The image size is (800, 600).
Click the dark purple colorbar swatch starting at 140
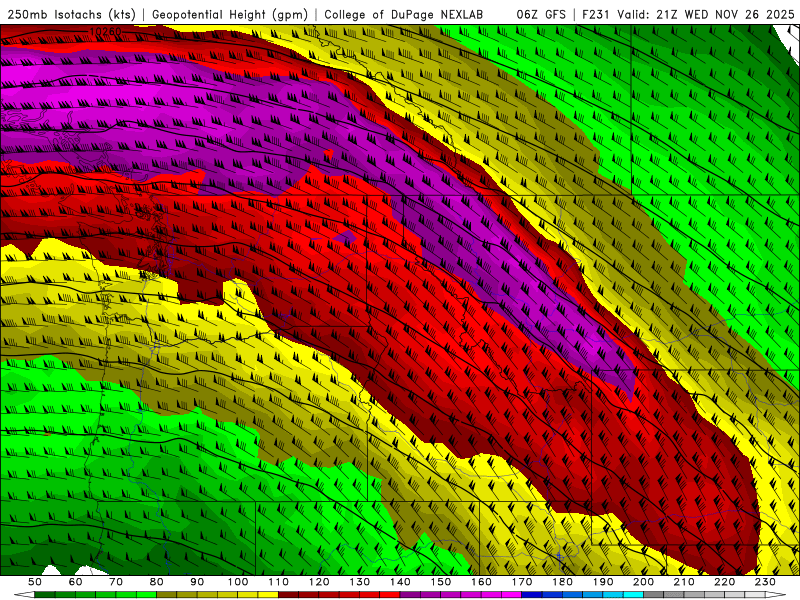point(410,594)
